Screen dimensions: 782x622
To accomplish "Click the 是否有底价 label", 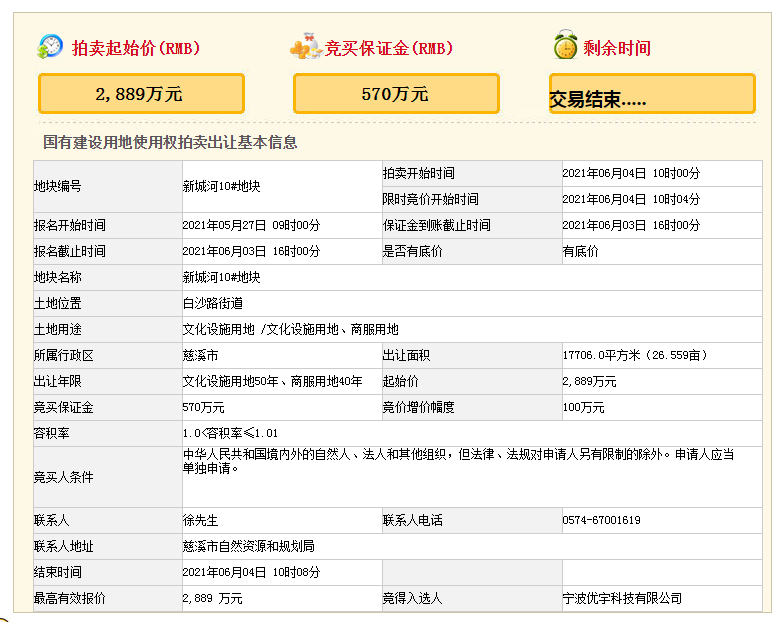I will coord(412,251).
